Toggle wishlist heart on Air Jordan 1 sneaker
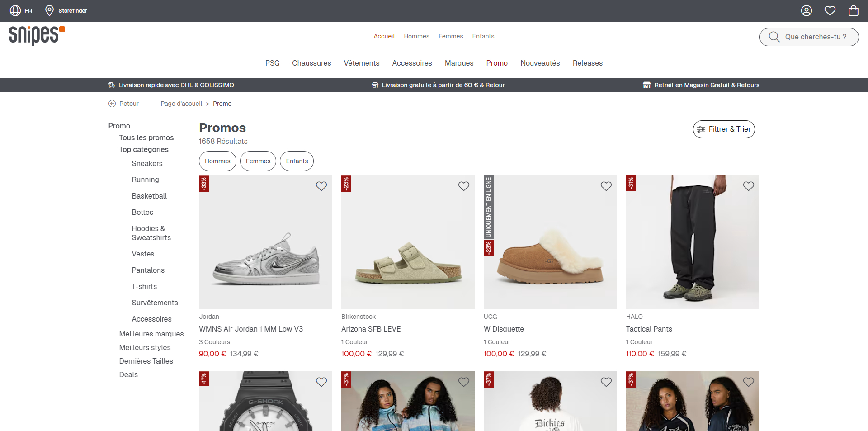 (321, 186)
